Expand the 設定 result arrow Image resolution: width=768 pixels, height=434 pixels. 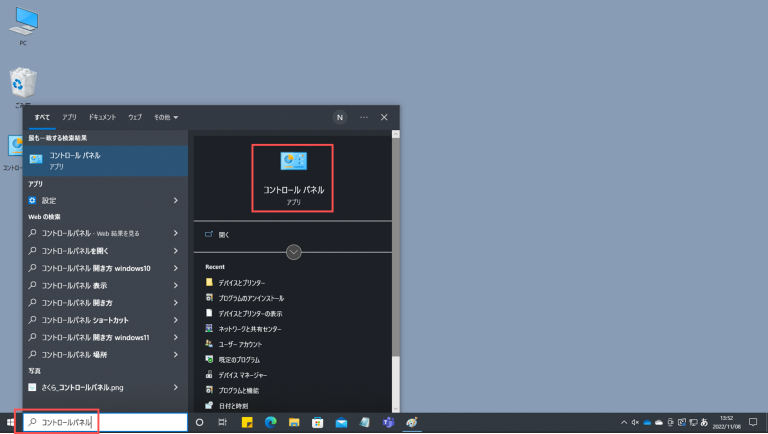point(175,200)
